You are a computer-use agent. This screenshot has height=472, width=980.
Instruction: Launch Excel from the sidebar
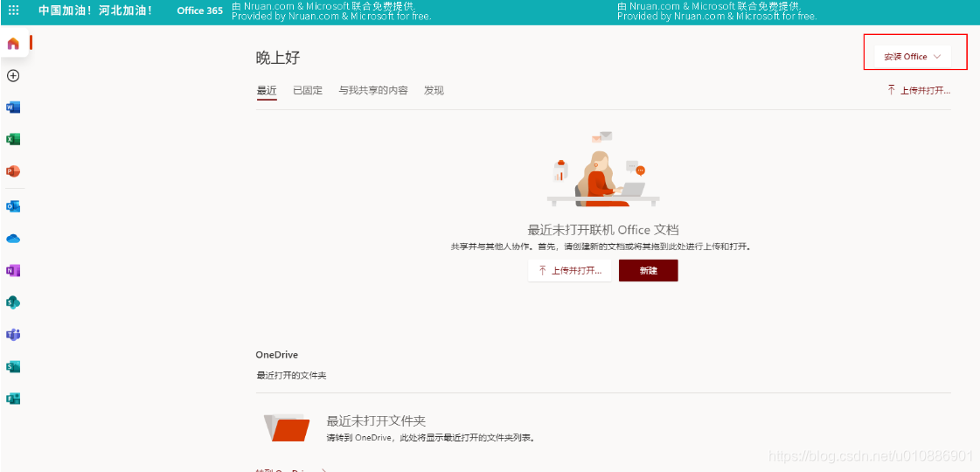pyautogui.click(x=13, y=139)
